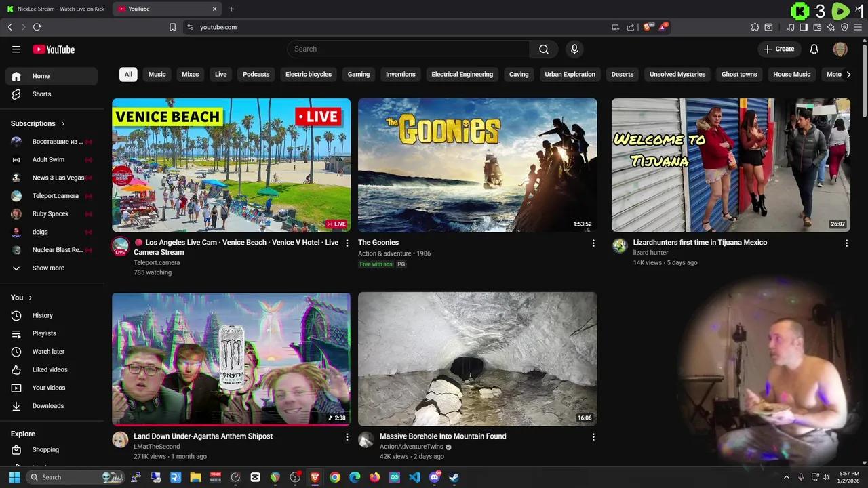Open a new browser tab
The height and width of the screenshot is (488, 868).
[231, 9]
